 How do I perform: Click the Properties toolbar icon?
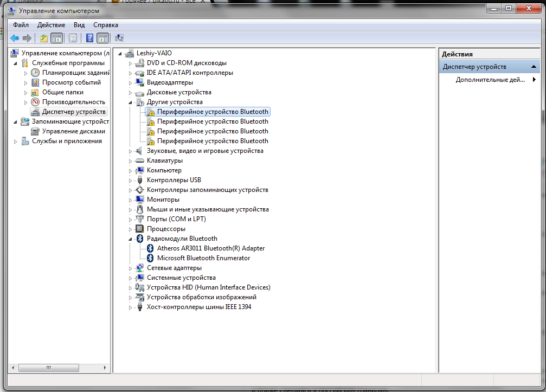pyautogui.click(x=73, y=38)
